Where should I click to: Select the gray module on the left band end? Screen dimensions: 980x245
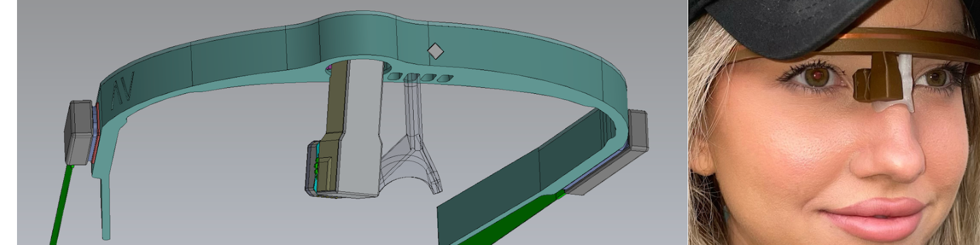pos(79,132)
